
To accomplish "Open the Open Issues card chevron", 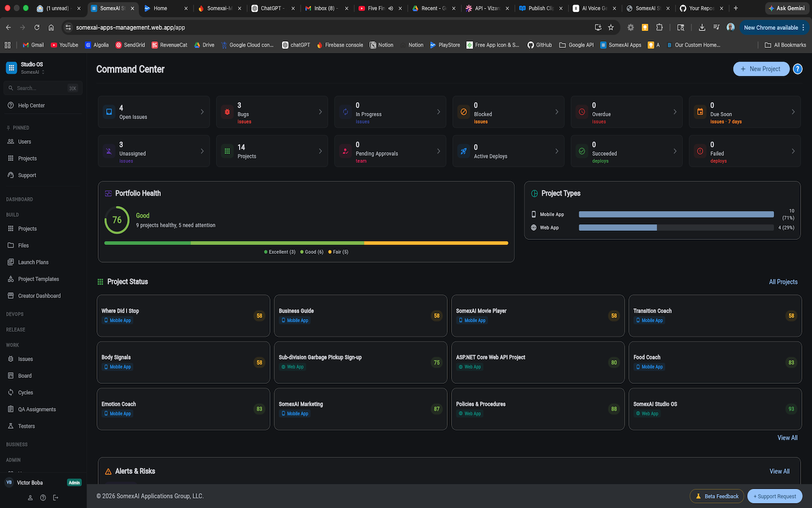I will [x=201, y=111].
